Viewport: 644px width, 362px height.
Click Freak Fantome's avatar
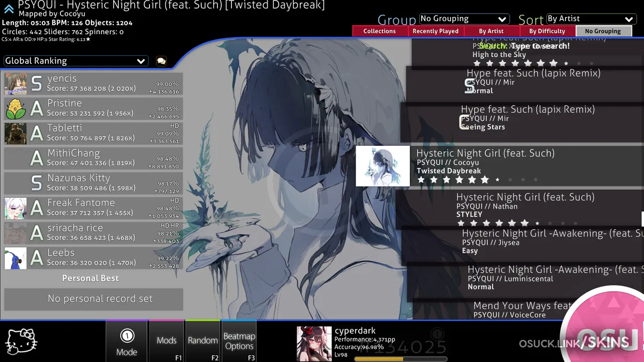tap(16, 208)
